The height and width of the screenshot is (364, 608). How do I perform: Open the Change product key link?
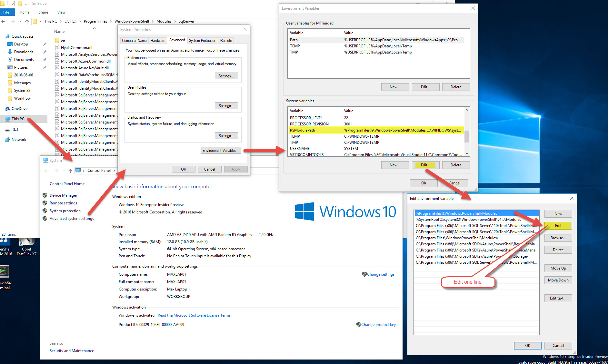(x=378, y=325)
